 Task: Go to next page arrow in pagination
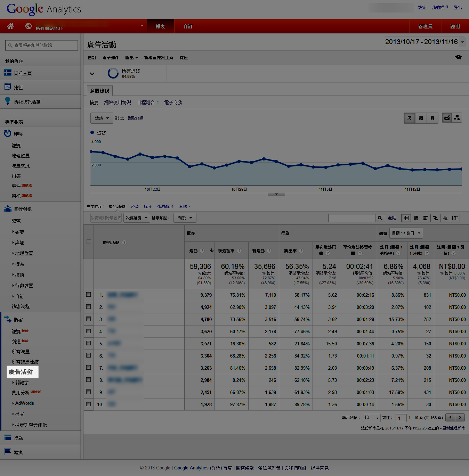tap(460, 417)
